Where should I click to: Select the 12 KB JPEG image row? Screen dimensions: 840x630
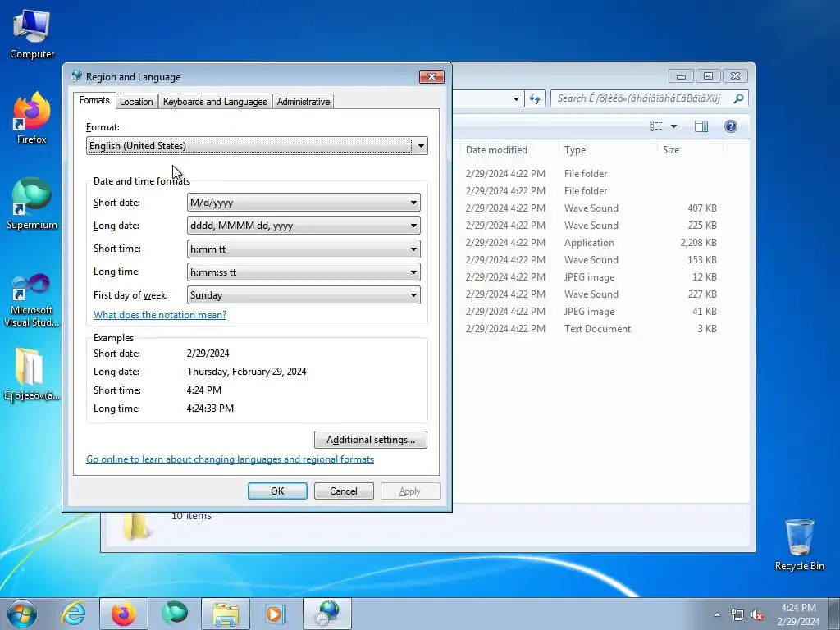pyautogui.click(x=591, y=277)
